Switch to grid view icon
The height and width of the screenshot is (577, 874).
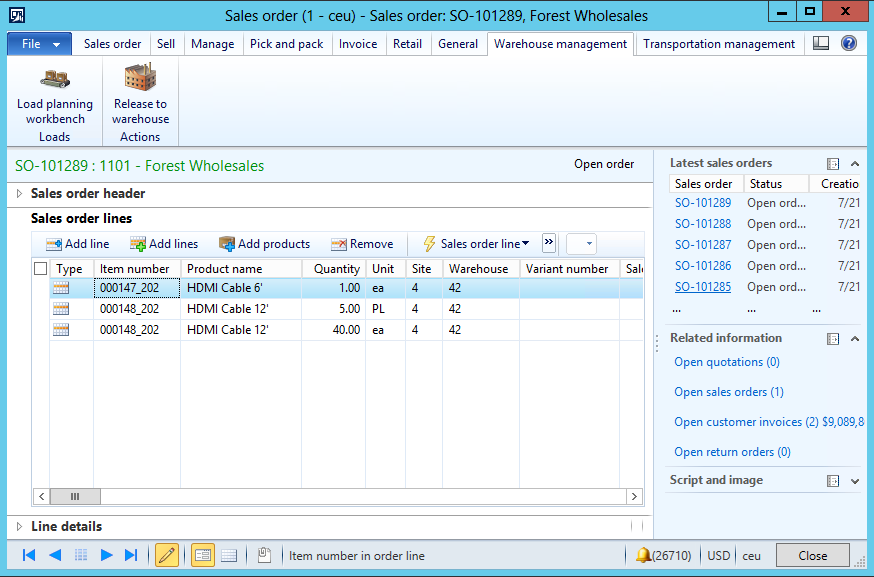click(228, 555)
